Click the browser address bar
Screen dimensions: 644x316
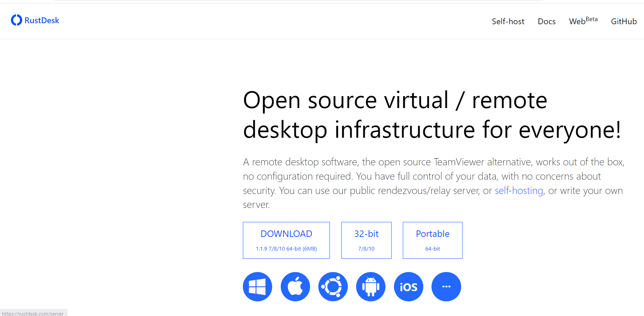pyautogui.click(x=297, y=1)
